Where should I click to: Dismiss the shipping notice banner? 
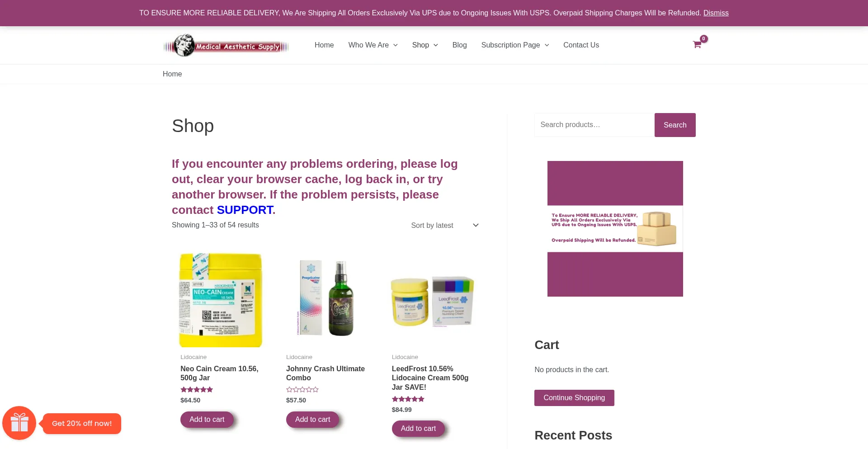716,13
